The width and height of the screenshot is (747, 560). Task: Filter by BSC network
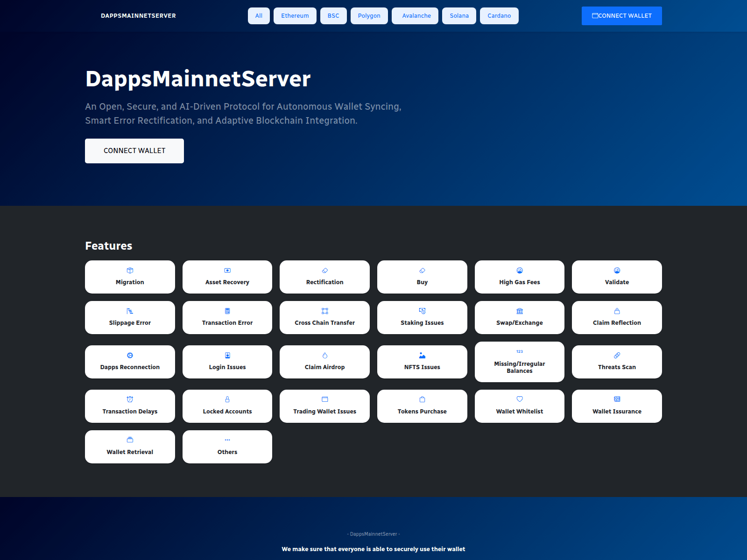(x=333, y=16)
